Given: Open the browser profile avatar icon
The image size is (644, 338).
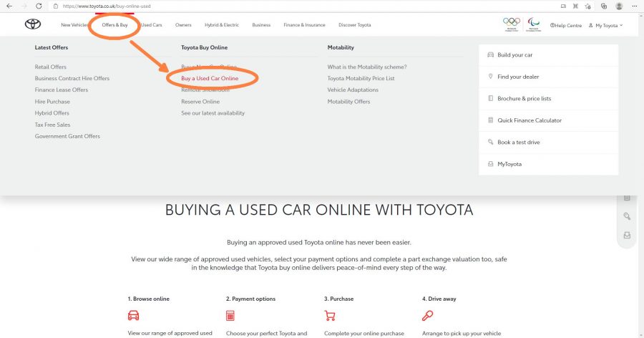Looking at the screenshot, I should point(619,6).
